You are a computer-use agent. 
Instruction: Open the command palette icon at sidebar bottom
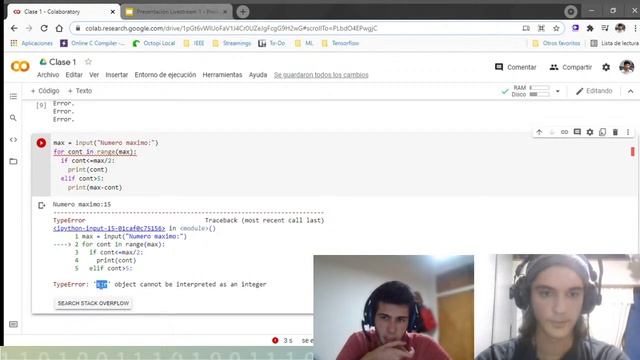click(x=13, y=324)
